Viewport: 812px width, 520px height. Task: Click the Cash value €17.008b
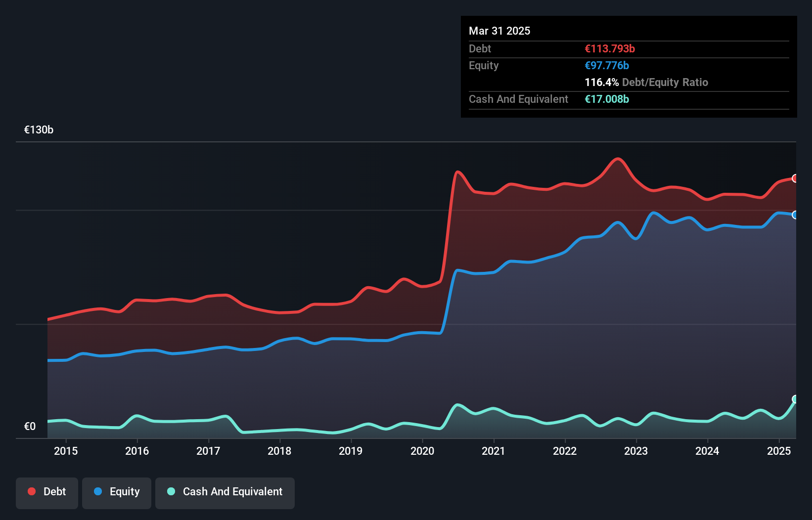[607, 99]
